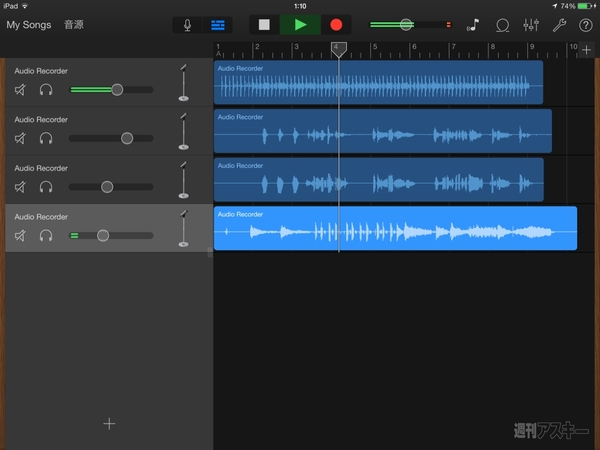
Task: Start recording with the red button
Action: coord(336,24)
